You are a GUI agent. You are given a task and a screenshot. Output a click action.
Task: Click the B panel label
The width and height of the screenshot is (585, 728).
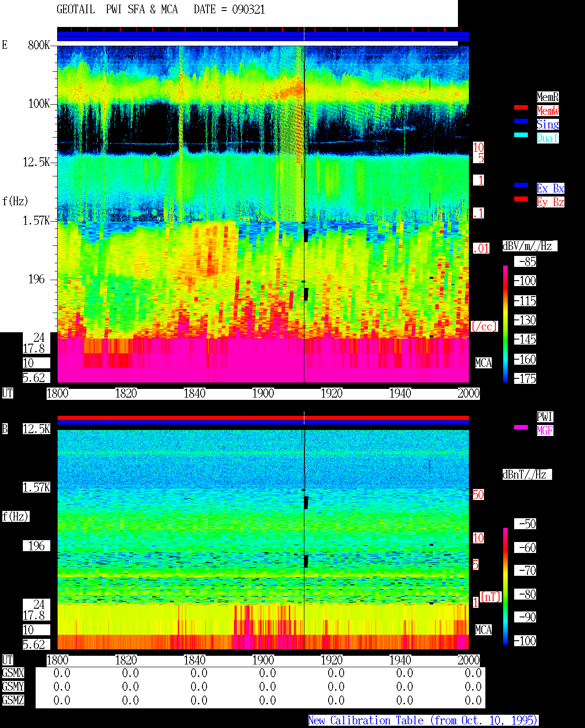coord(5,429)
